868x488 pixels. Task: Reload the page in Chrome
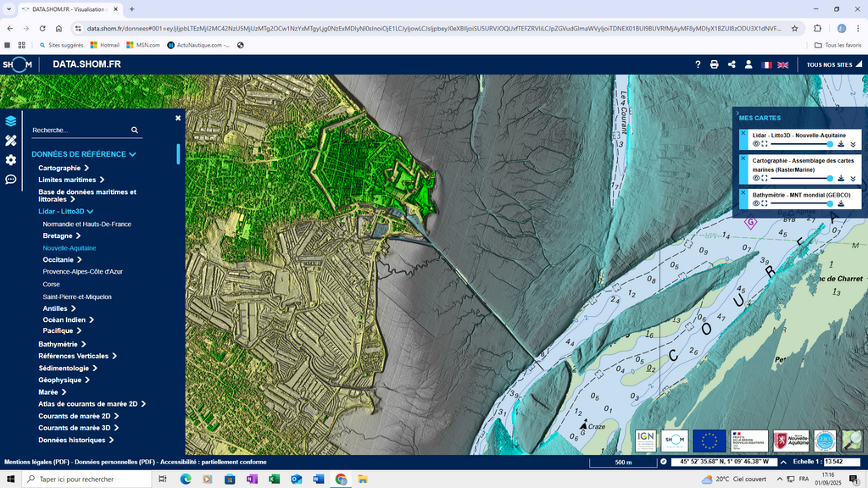pos(42,28)
